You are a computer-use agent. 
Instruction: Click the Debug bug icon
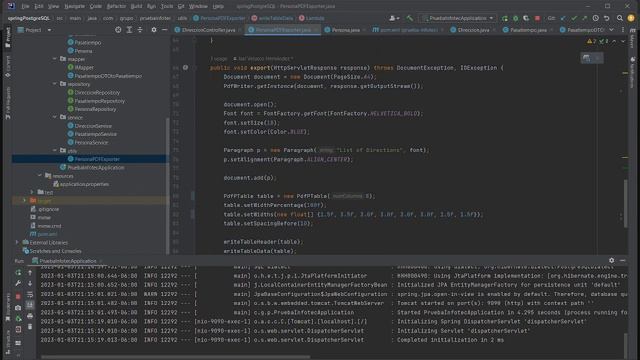pos(516,18)
